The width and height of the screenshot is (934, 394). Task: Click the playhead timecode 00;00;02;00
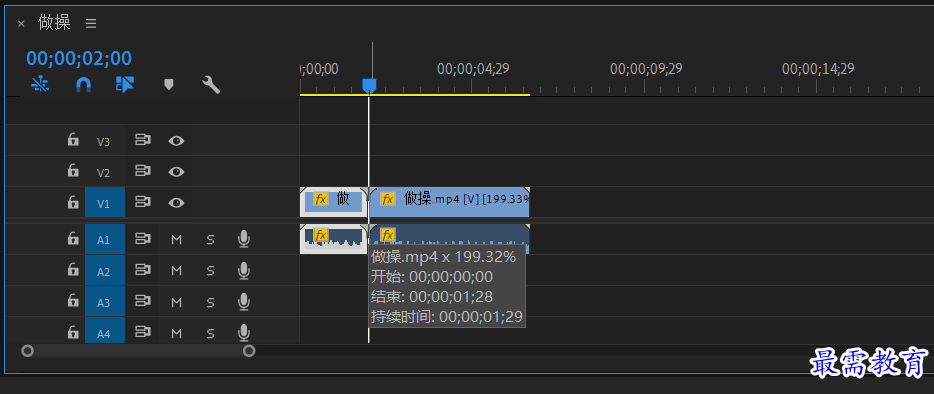coord(79,58)
